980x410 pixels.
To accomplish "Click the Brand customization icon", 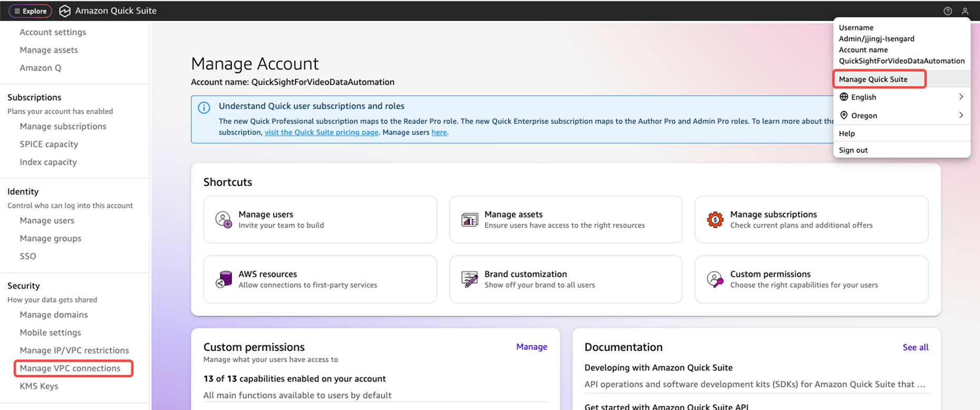I will pos(469,279).
